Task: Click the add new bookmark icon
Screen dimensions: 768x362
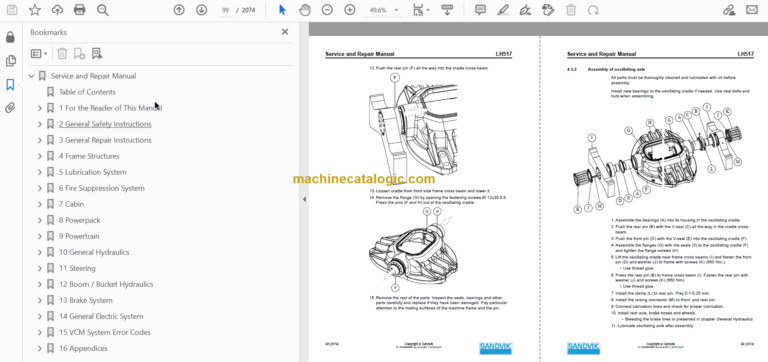Action: click(79, 53)
